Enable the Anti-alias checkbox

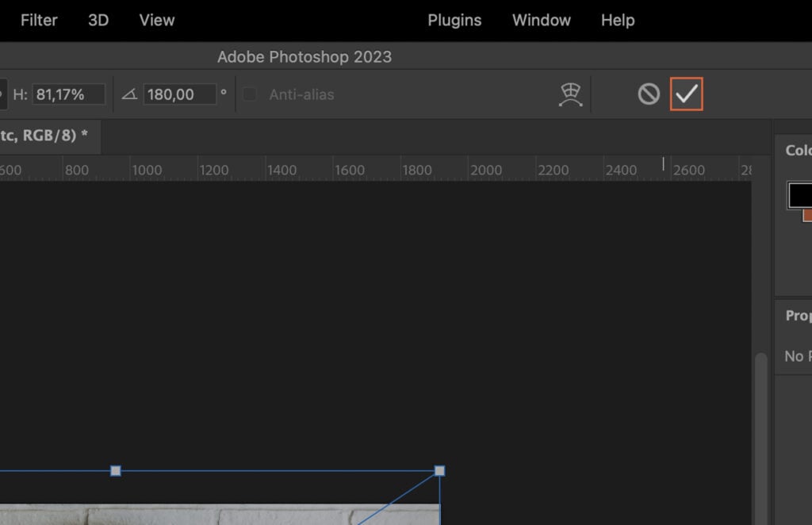click(x=250, y=94)
